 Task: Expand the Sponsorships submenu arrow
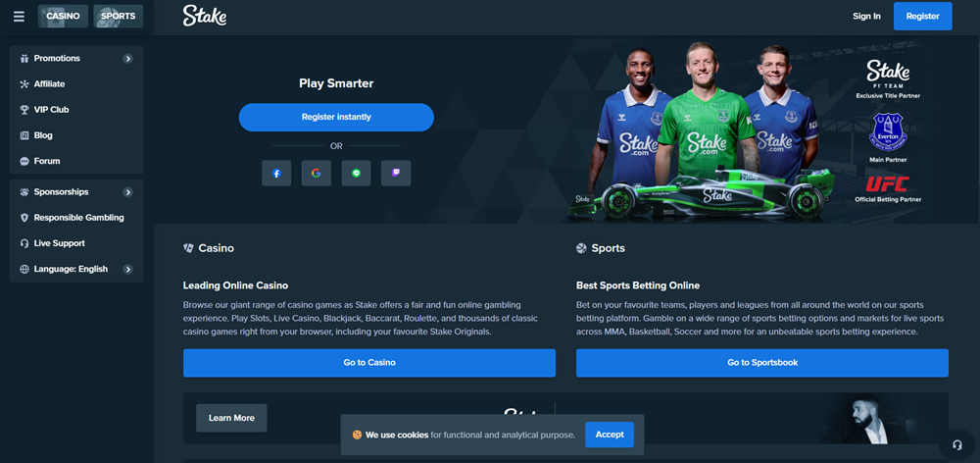(x=127, y=192)
